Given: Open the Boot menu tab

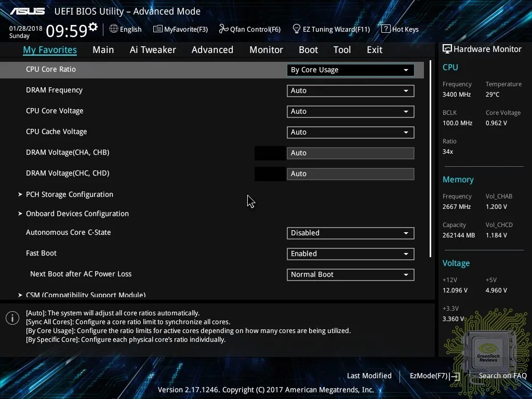Looking at the screenshot, I should click(x=308, y=49).
